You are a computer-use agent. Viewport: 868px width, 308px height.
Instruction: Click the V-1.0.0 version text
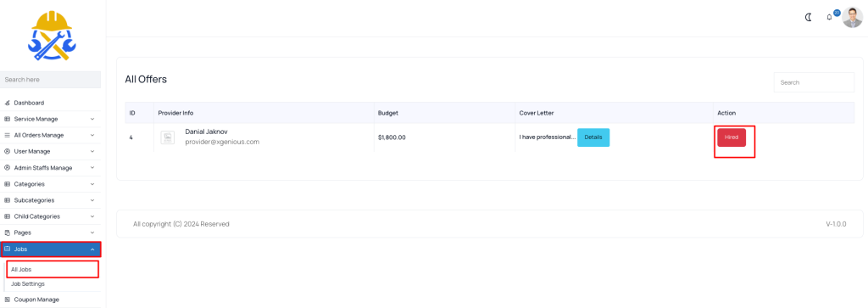tap(836, 224)
